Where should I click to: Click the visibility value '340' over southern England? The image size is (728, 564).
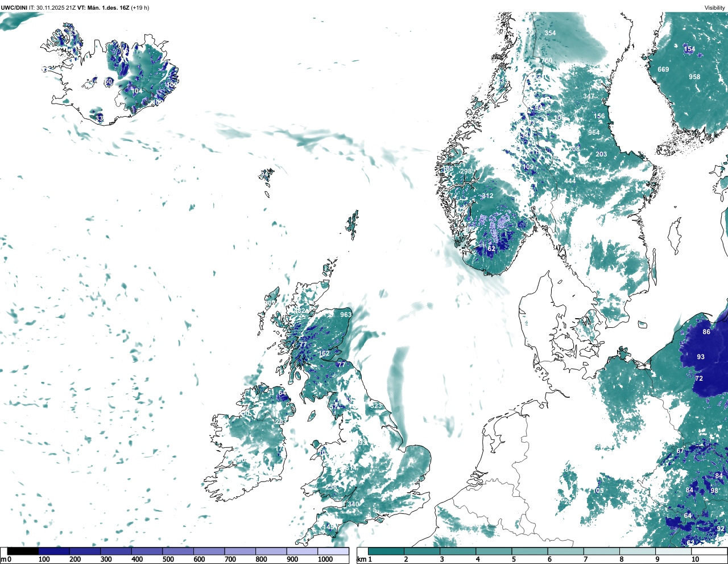pyautogui.click(x=353, y=504)
